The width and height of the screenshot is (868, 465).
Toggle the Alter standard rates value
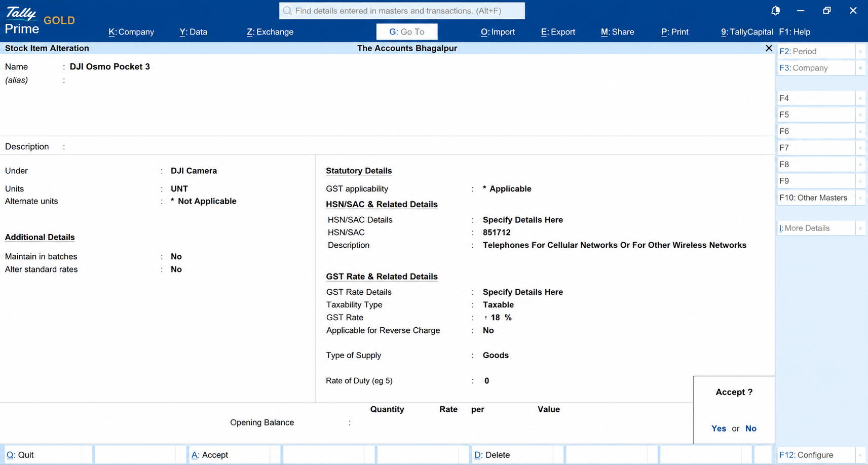tap(176, 269)
